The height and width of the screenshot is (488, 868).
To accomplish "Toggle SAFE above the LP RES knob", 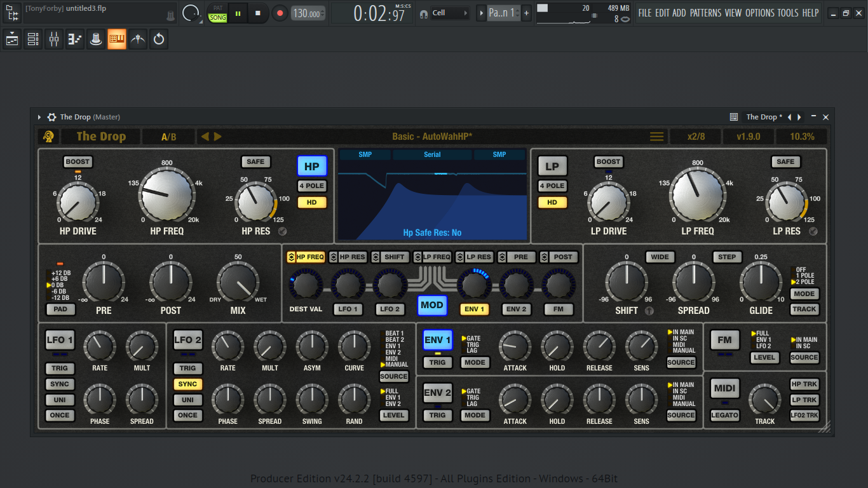I will (785, 162).
